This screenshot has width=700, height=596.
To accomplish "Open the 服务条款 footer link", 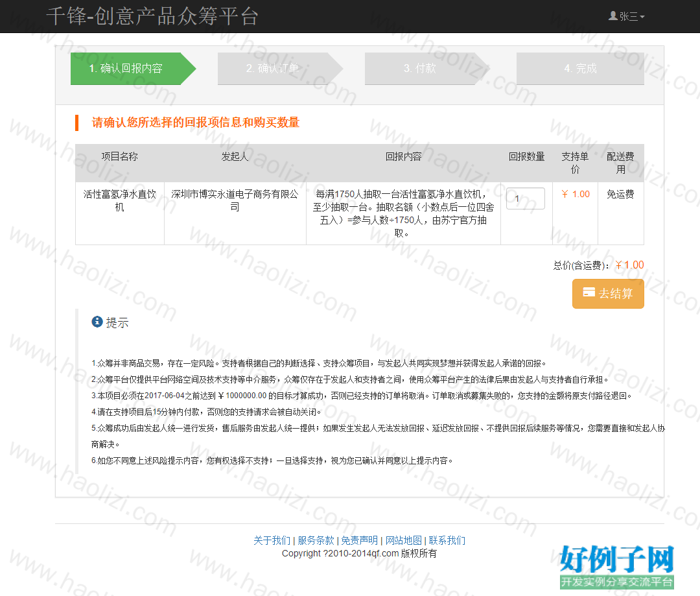I will coord(316,541).
